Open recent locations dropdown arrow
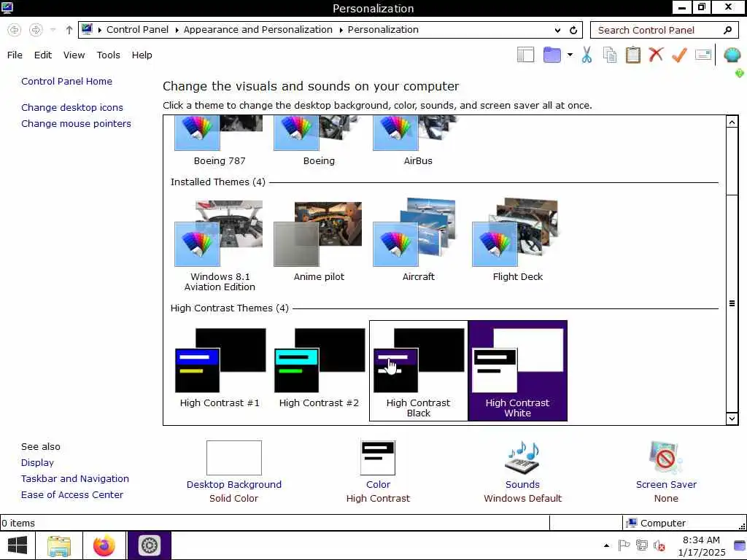 53,30
